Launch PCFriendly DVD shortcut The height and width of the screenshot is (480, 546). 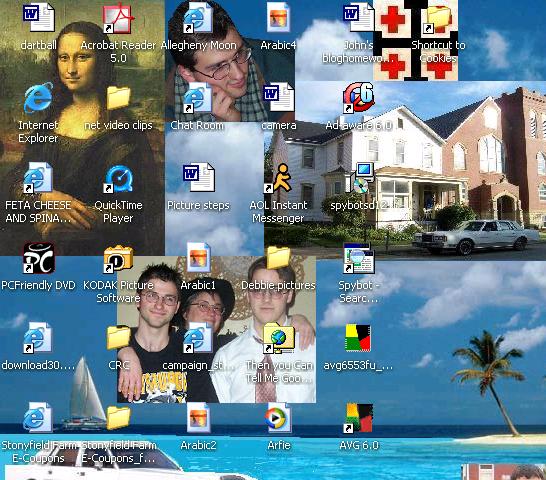point(38,258)
